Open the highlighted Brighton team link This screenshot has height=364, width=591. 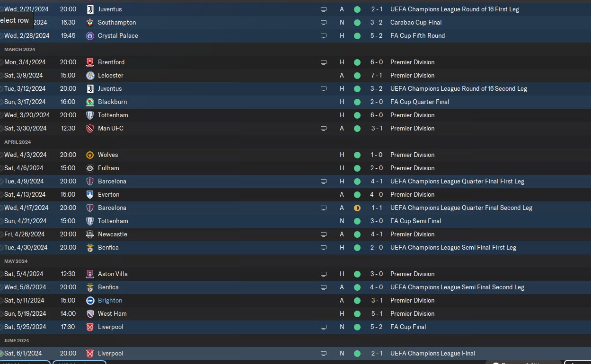pos(110,300)
